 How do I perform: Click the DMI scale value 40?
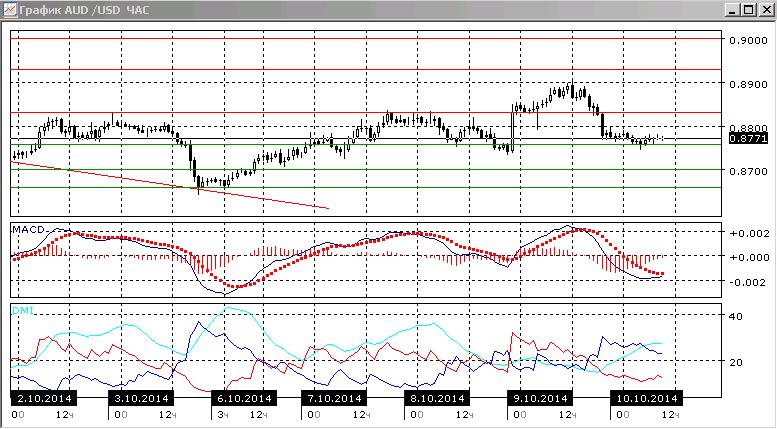[736, 317]
